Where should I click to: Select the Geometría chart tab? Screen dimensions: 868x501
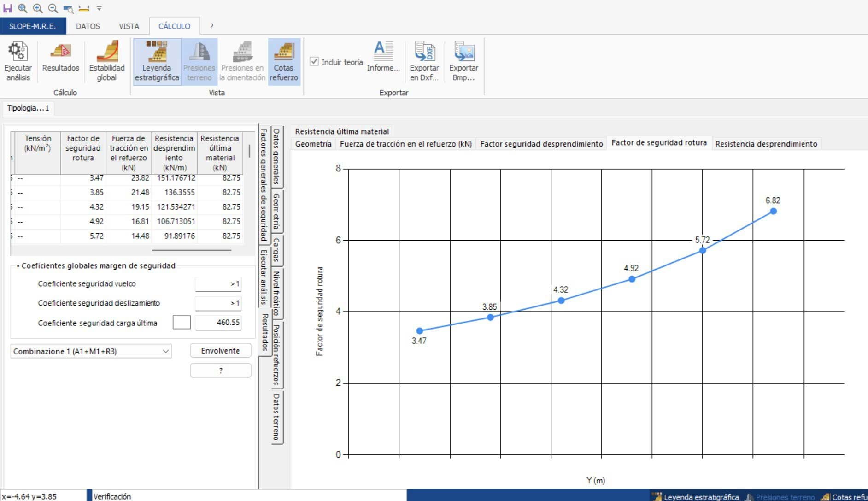pos(313,144)
